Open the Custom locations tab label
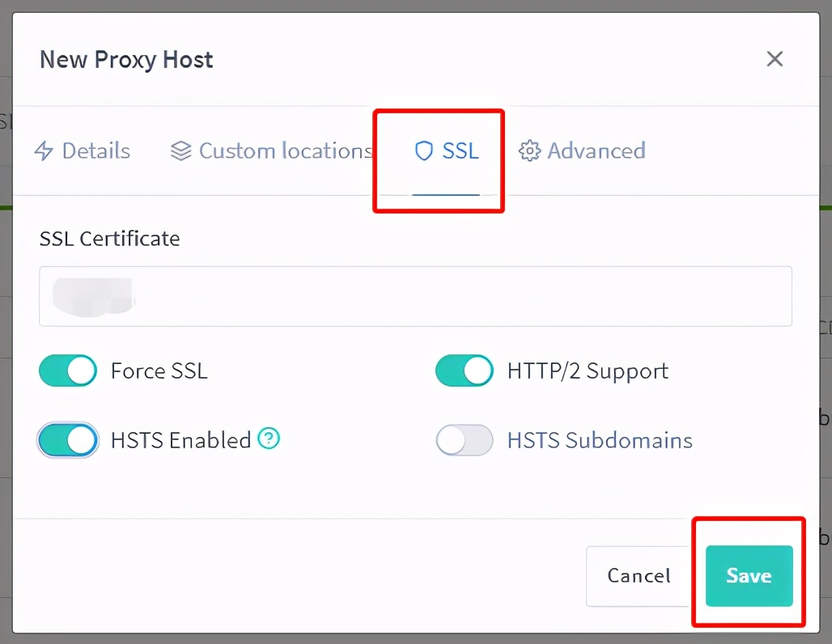 pos(285,151)
